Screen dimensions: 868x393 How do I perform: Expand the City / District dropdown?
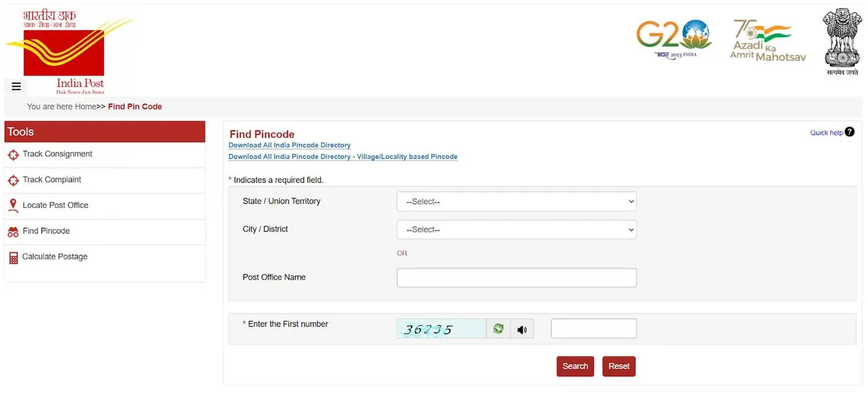[x=516, y=230]
